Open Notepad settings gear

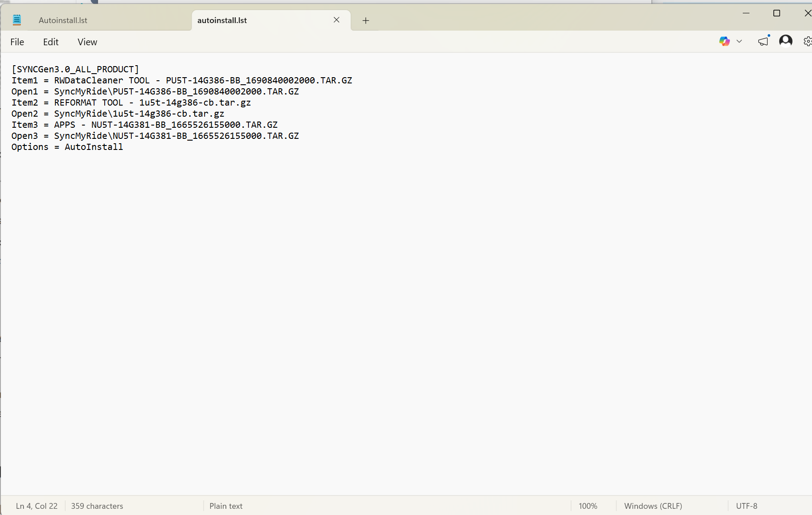[x=807, y=41]
